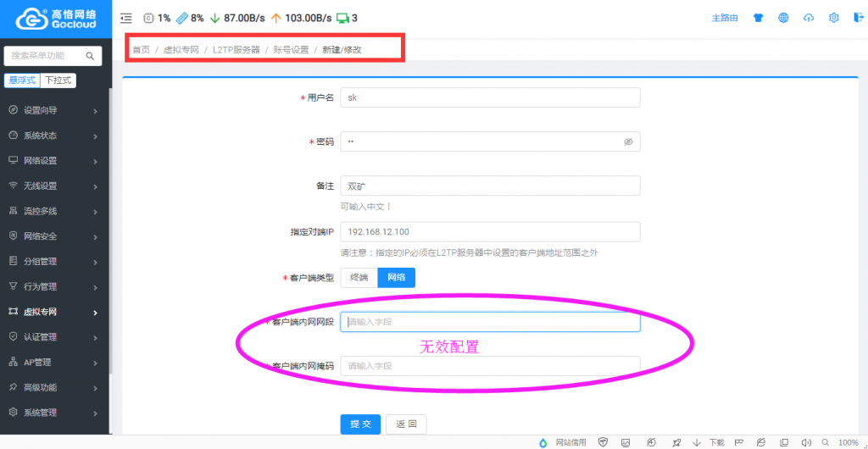Image resolution: width=868 pixels, height=449 pixels.
Task: Click the sidebar collapse hamburger icon
Action: click(x=126, y=18)
